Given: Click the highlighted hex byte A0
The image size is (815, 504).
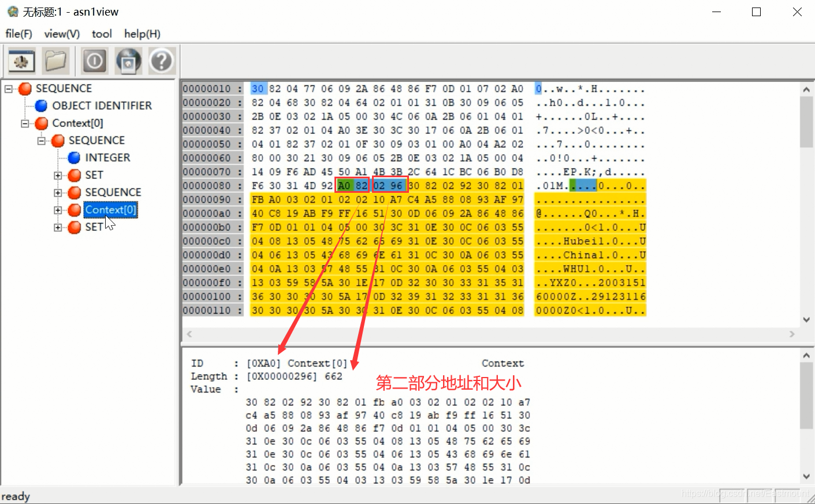Looking at the screenshot, I should [344, 185].
